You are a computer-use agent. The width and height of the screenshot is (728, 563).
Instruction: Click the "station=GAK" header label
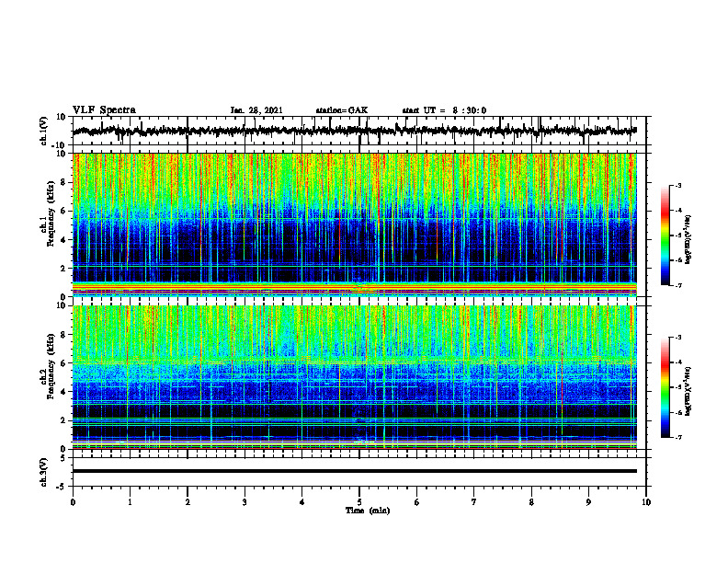[342, 110]
